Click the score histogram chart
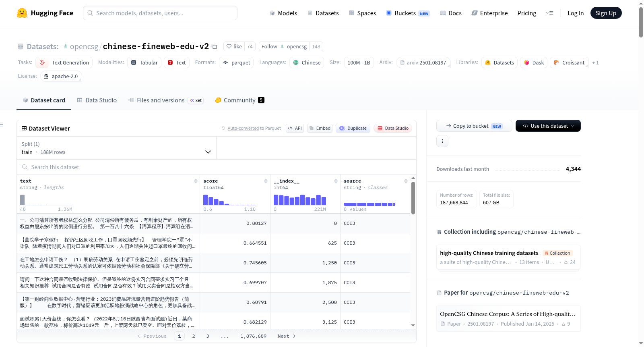The width and height of the screenshot is (644, 347). point(229,199)
